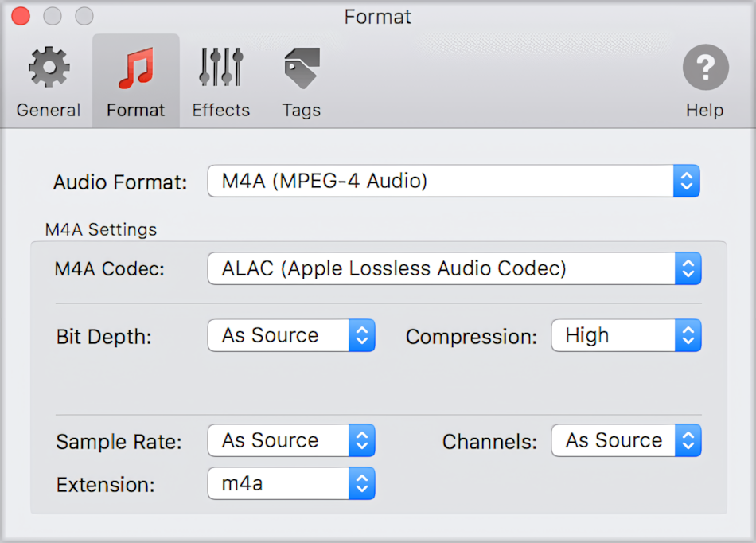This screenshot has height=543, width=756.
Task: Expand the Channels dropdown
Action: [x=625, y=441]
